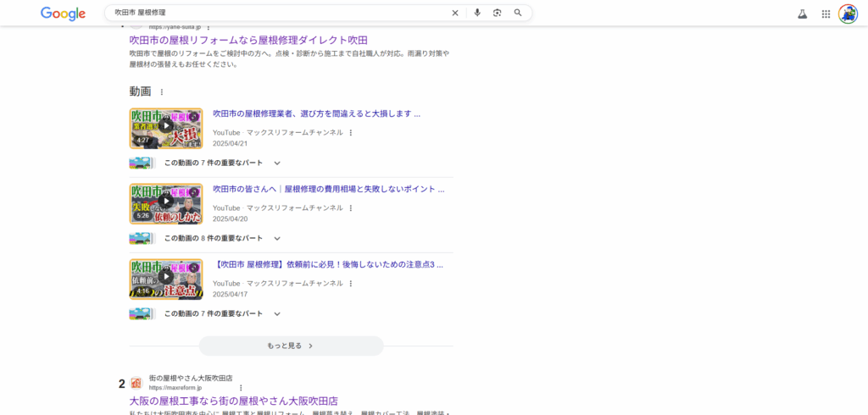Clear search text with X icon
The image size is (868, 415).
point(455,13)
